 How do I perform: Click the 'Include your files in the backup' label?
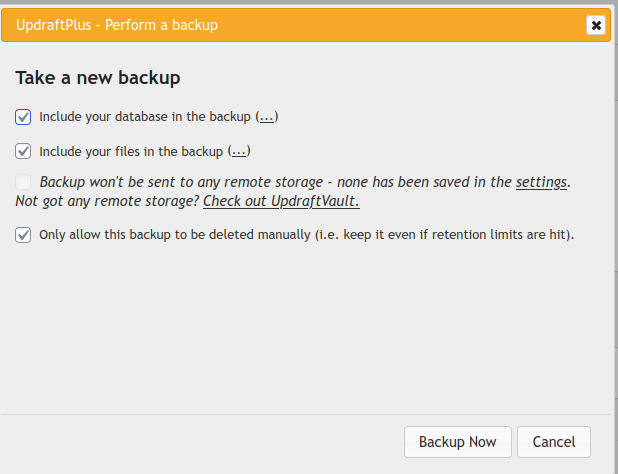pyautogui.click(x=130, y=152)
